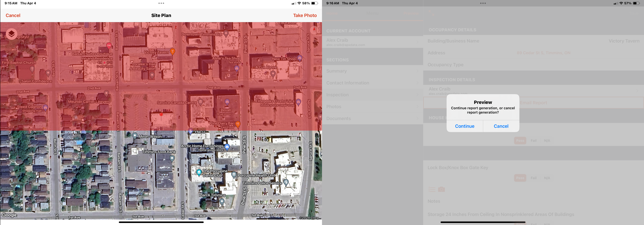Expand the Alex Craib current account chevron
This screenshot has width=644, height=225.
pyautogui.click(x=417, y=42)
